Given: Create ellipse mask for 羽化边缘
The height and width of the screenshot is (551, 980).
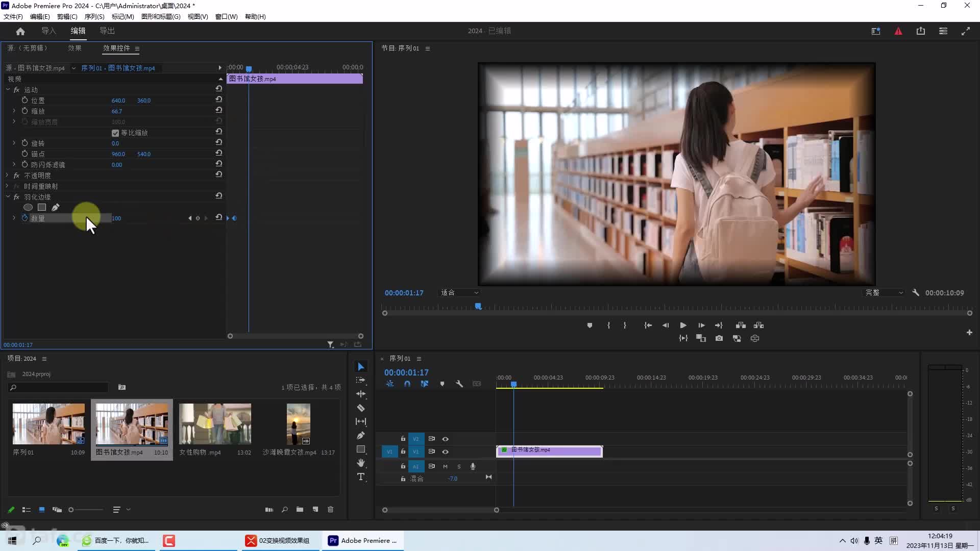Looking at the screenshot, I should click(x=28, y=207).
